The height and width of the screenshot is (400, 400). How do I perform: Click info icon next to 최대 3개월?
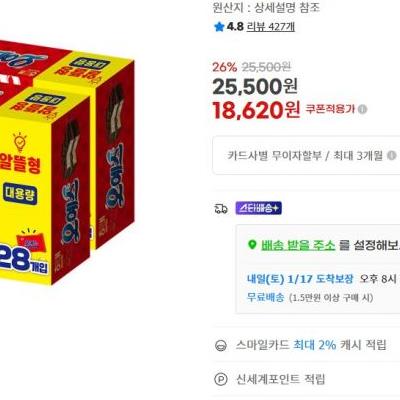click(x=391, y=156)
